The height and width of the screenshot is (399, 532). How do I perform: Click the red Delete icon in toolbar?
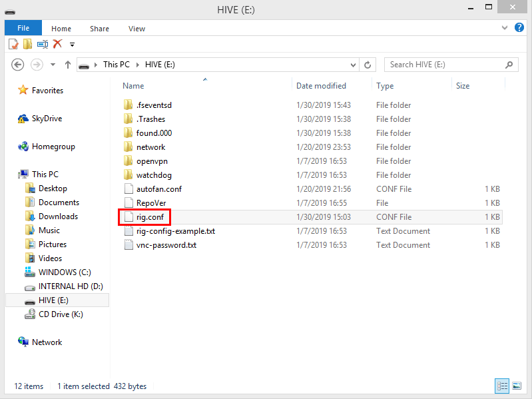pyautogui.click(x=57, y=44)
